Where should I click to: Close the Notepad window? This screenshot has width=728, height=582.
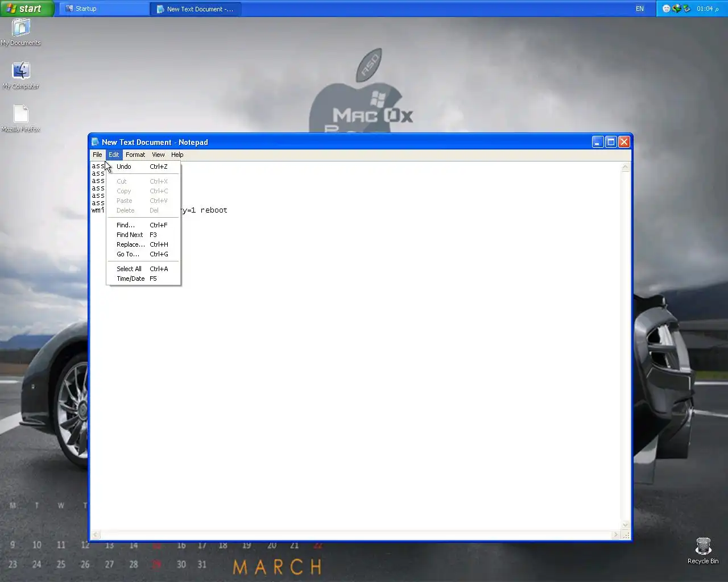click(624, 142)
